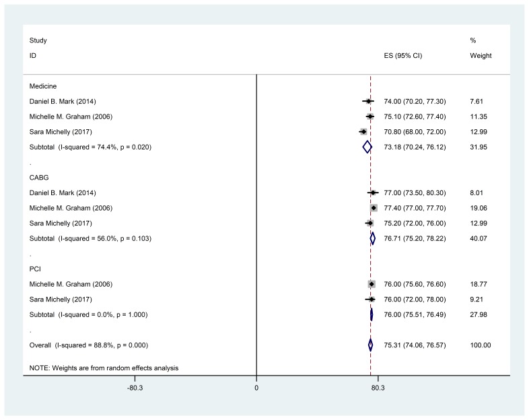Click subtotal weight 40.07
This screenshot has width=529, height=420.
click(479, 238)
